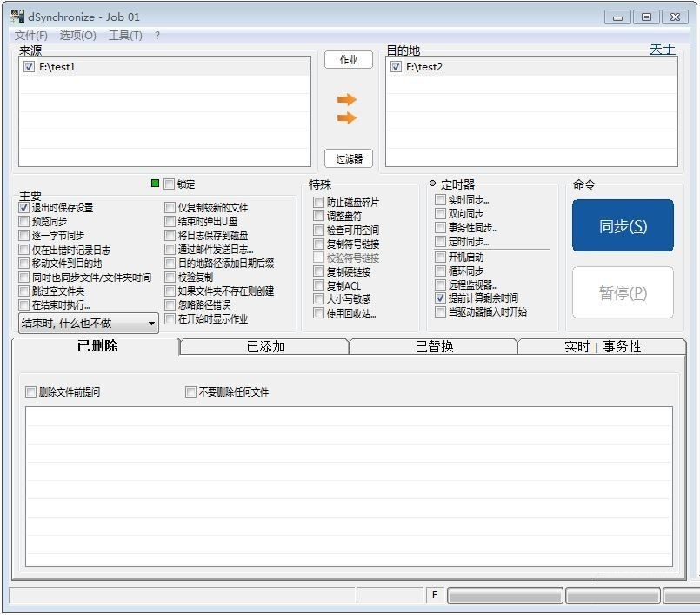This screenshot has height=615, width=700.
Task: Check 双向同步 option
Action: (x=440, y=213)
